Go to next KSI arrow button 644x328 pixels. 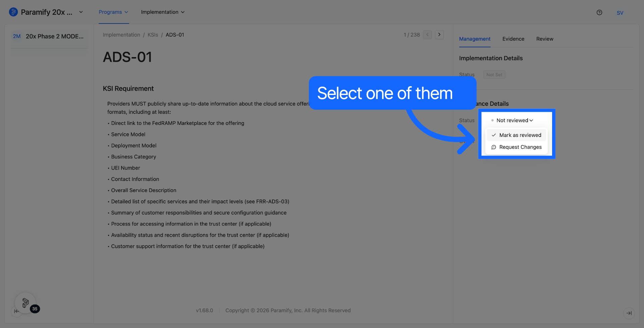pyautogui.click(x=439, y=35)
